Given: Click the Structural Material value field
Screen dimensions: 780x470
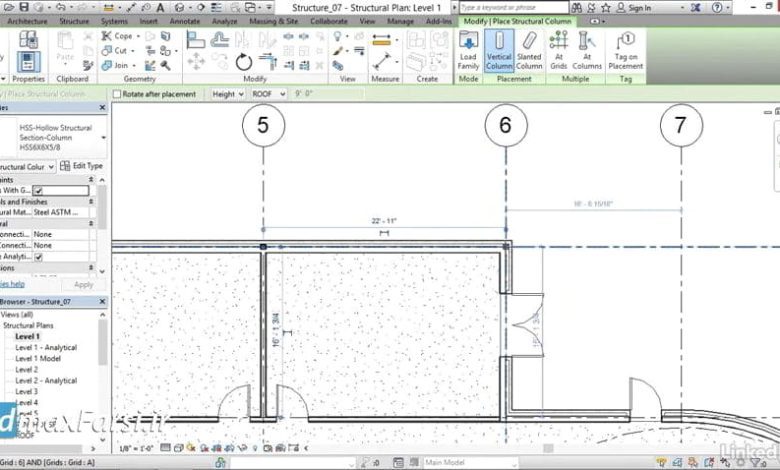Looking at the screenshot, I should [x=60, y=213].
